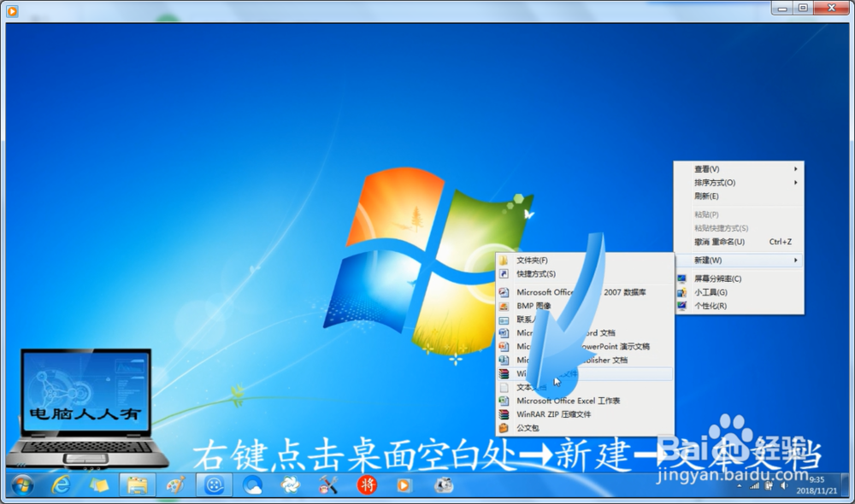
Task: Click the highlighted WinRAR archive icon
Action: (504, 374)
